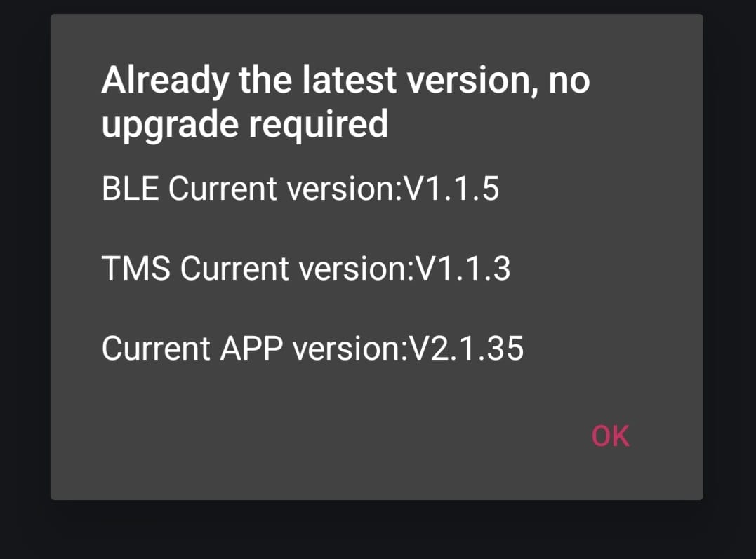
Task: Select the V1.1.5 version number
Action: [x=451, y=188]
